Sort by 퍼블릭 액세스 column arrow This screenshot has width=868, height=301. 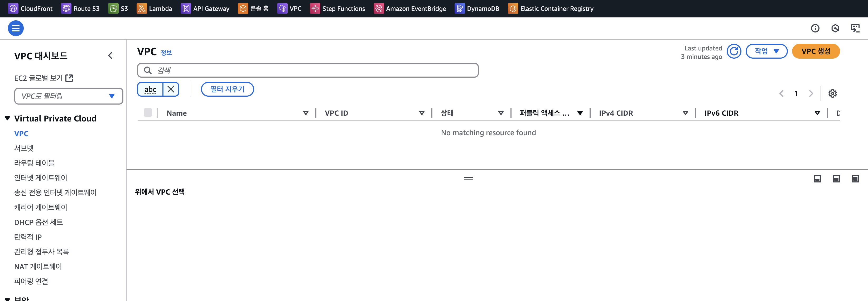pos(580,113)
